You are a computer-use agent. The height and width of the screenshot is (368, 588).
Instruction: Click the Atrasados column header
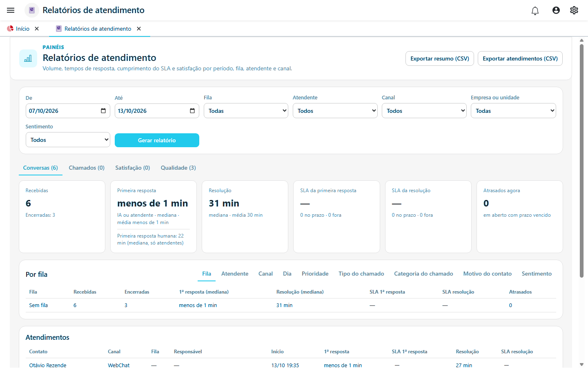[520, 292]
